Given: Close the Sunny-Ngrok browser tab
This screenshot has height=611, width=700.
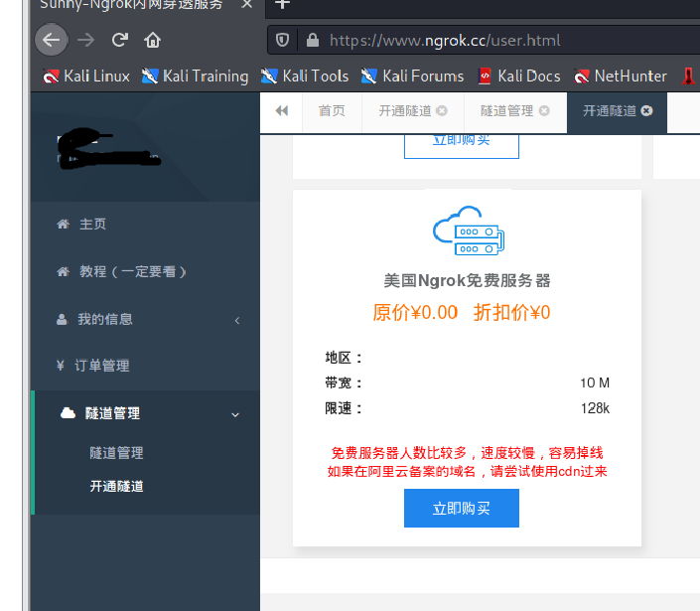Looking at the screenshot, I should pyautogui.click(x=246, y=4).
